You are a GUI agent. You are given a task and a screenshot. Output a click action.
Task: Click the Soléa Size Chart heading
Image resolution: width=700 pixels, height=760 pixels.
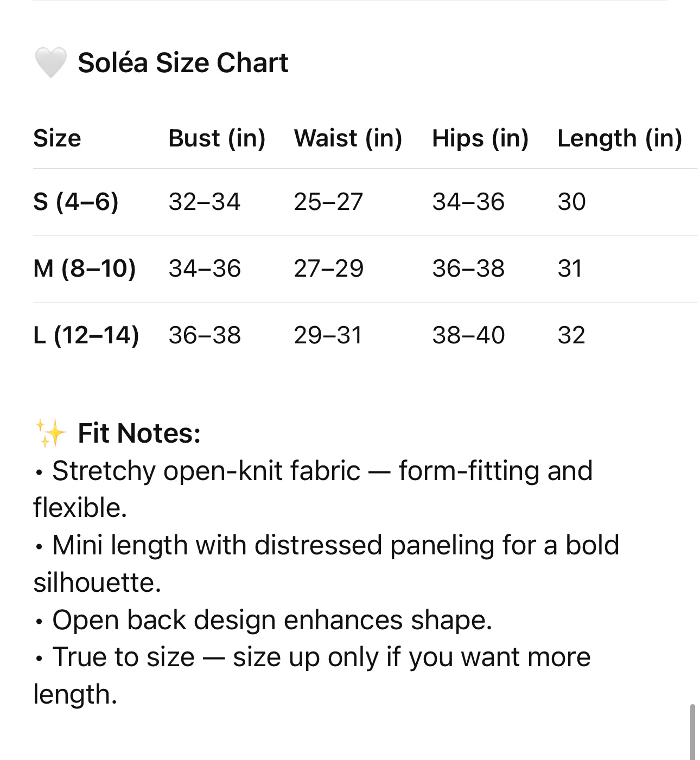click(x=183, y=62)
